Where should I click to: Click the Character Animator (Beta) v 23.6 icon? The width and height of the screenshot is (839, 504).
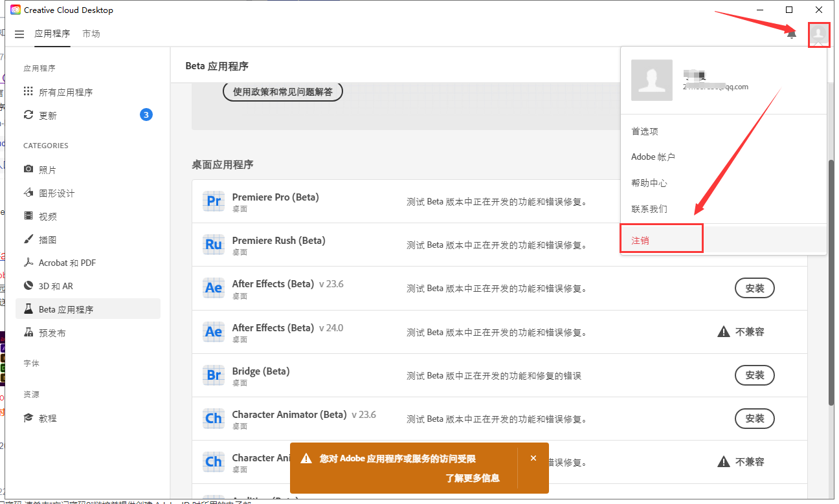coord(214,419)
